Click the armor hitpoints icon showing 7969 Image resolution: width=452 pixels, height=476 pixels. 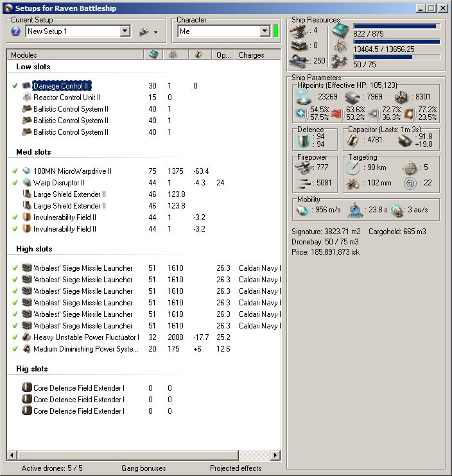[x=352, y=98]
